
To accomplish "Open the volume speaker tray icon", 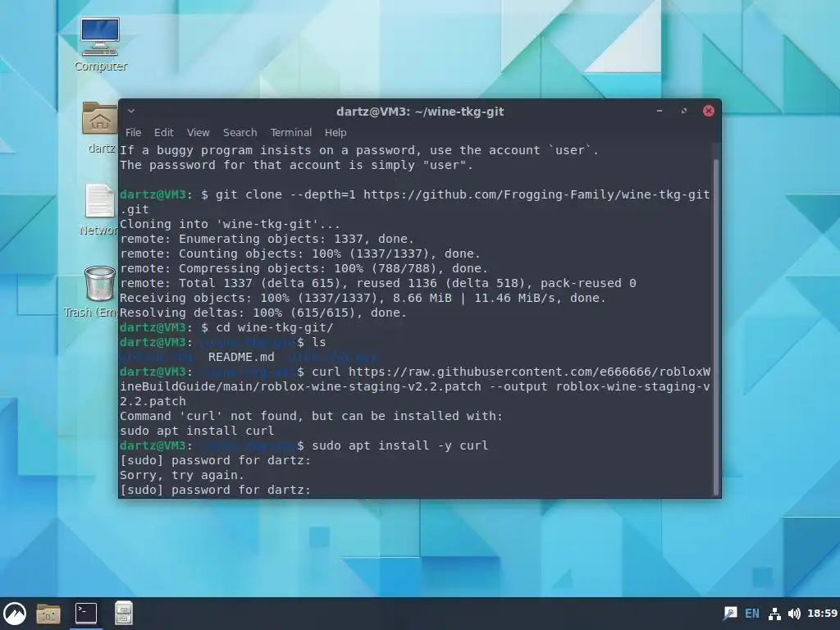I will click(794, 614).
